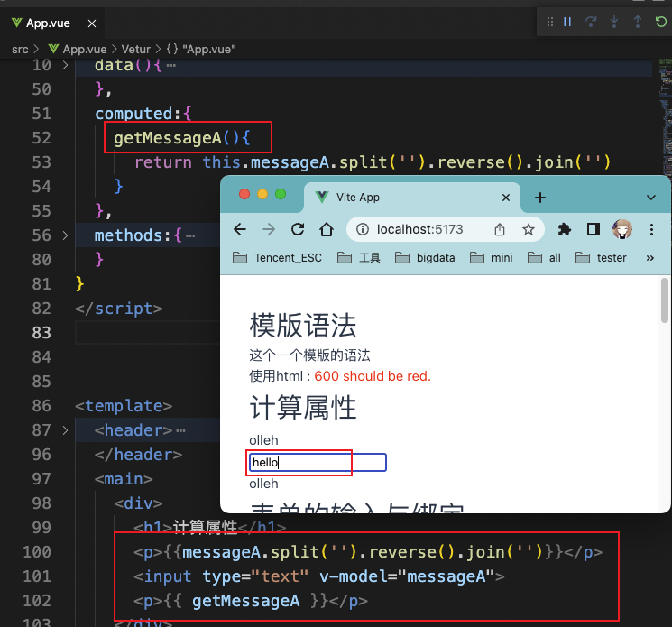This screenshot has width=672, height=627.
Task: Close the App.vue editor tab
Action: [x=92, y=23]
